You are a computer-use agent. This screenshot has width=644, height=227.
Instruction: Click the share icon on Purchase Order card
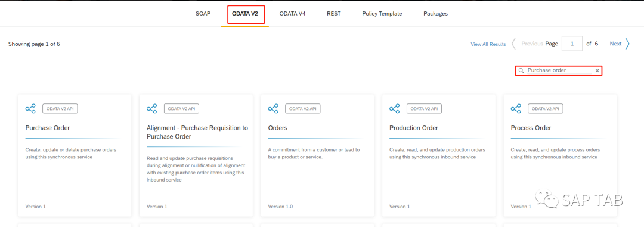coord(30,109)
